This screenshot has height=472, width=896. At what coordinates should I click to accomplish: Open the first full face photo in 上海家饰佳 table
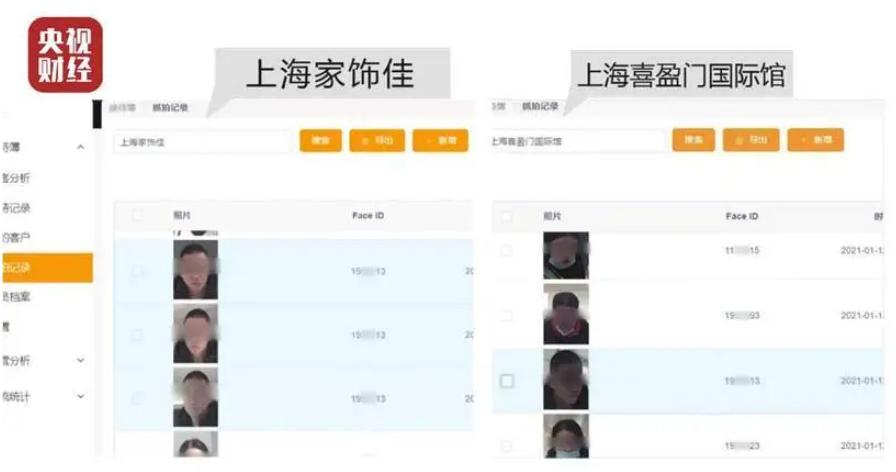(195, 270)
